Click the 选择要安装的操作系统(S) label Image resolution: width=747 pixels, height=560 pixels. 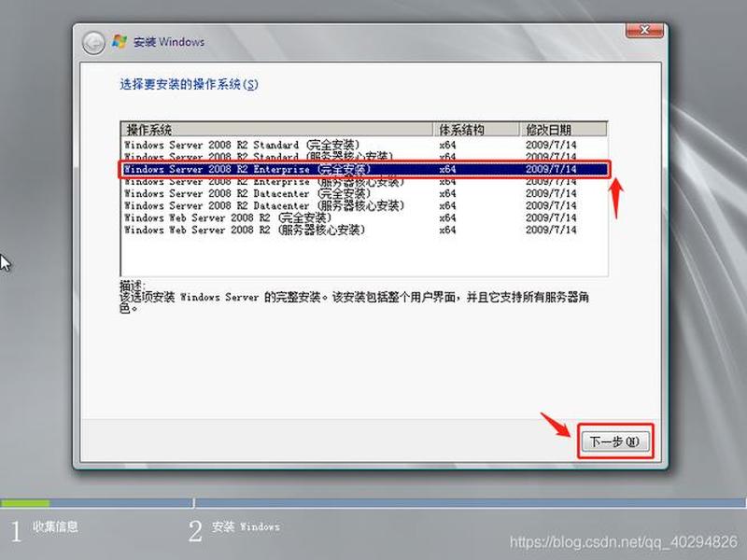[x=189, y=85]
